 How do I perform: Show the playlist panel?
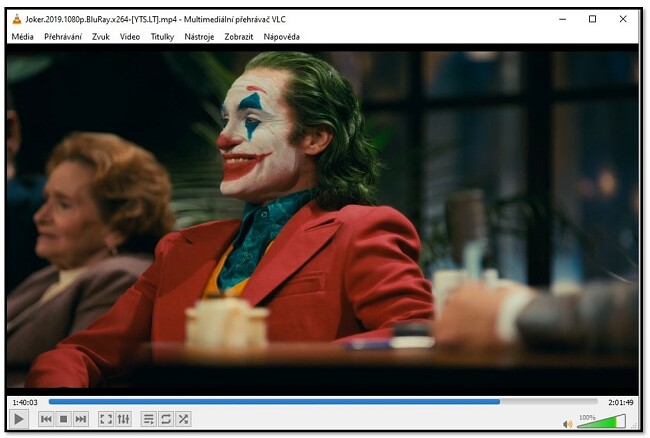148,419
